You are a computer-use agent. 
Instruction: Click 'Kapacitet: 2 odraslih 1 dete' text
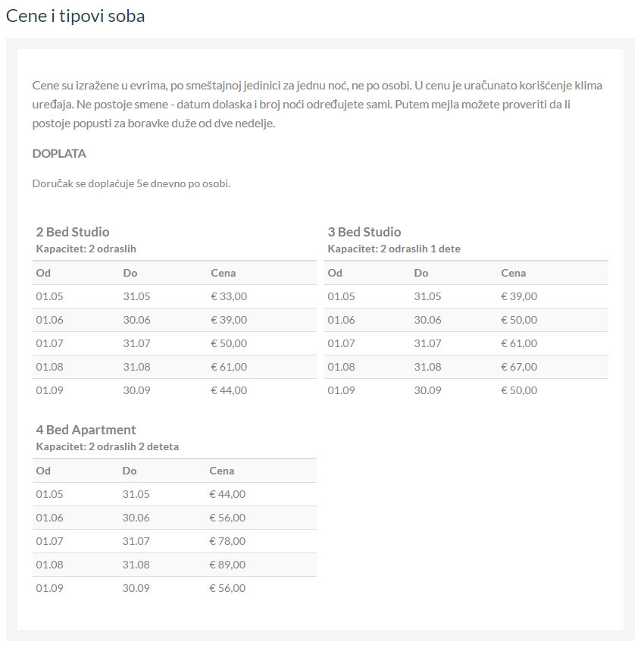click(x=394, y=249)
